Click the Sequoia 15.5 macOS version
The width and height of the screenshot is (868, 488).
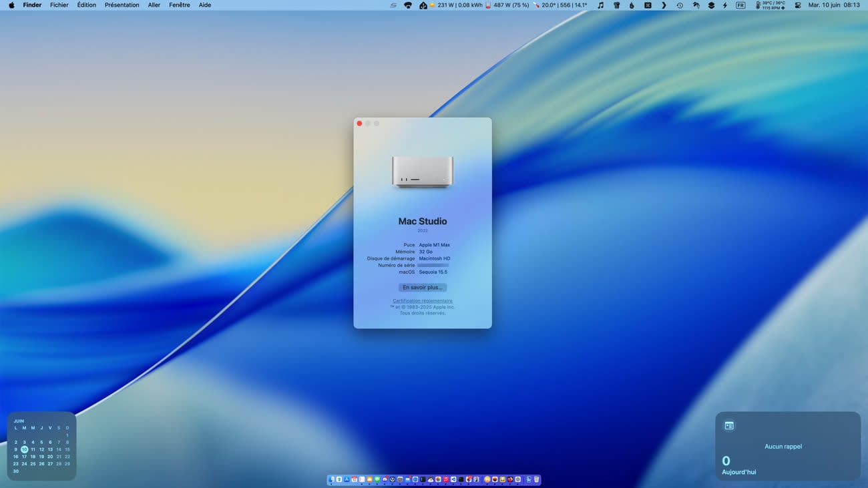tap(433, 272)
